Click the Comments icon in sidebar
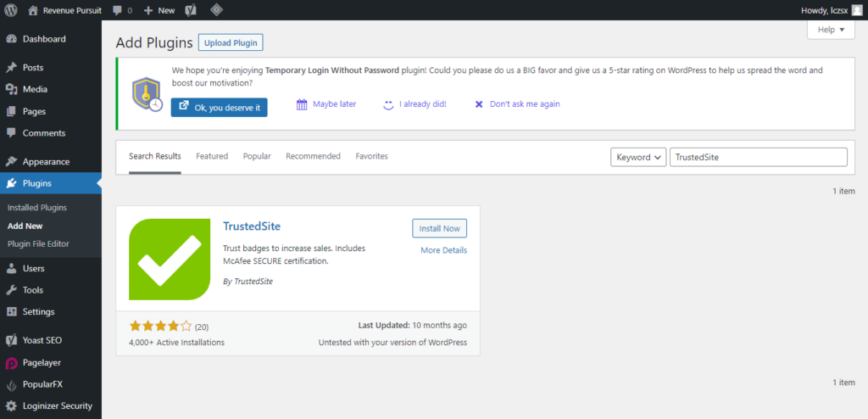The image size is (868, 419). 11,133
